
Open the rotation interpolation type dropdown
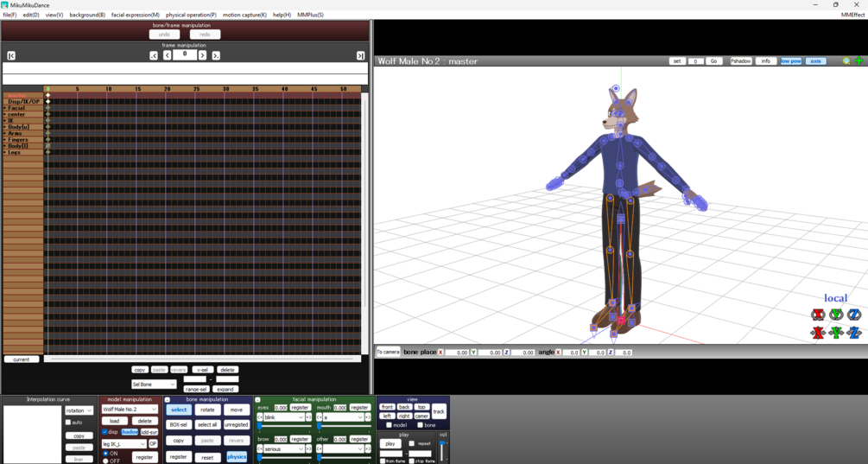[x=79, y=410]
